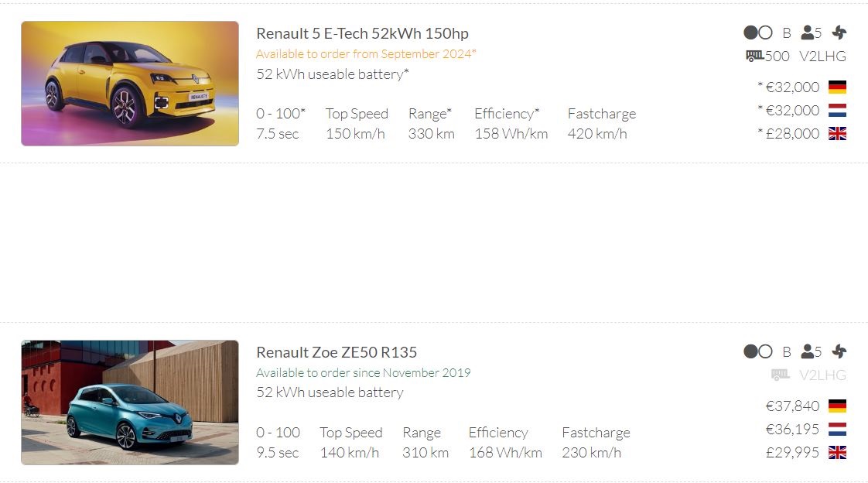Click the Renault 5 seats icon
Viewport: 868px width, 483px height.
coord(808,33)
